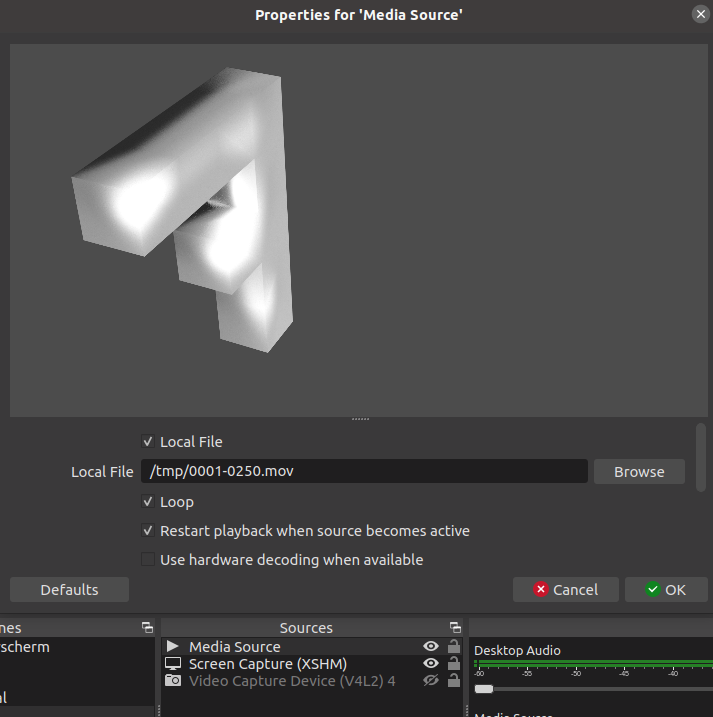Lock the Media Source item
713x717 pixels.
pos(454,646)
